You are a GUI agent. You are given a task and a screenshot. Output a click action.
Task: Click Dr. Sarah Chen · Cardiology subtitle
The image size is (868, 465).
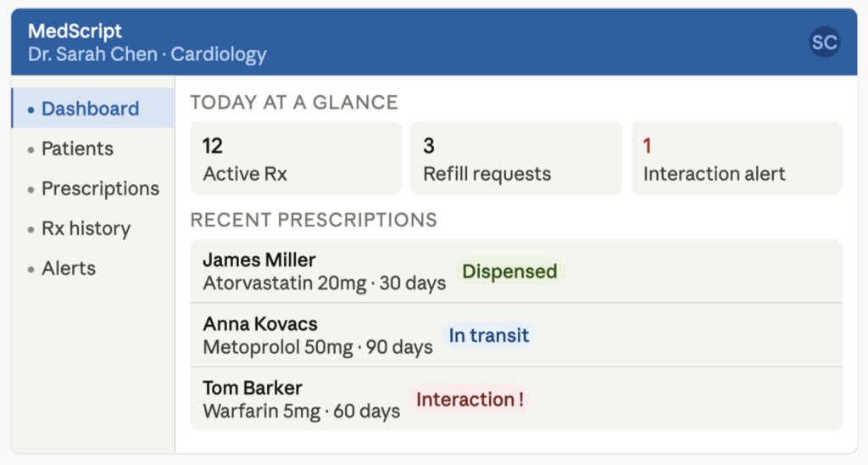click(x=147, y=55)
